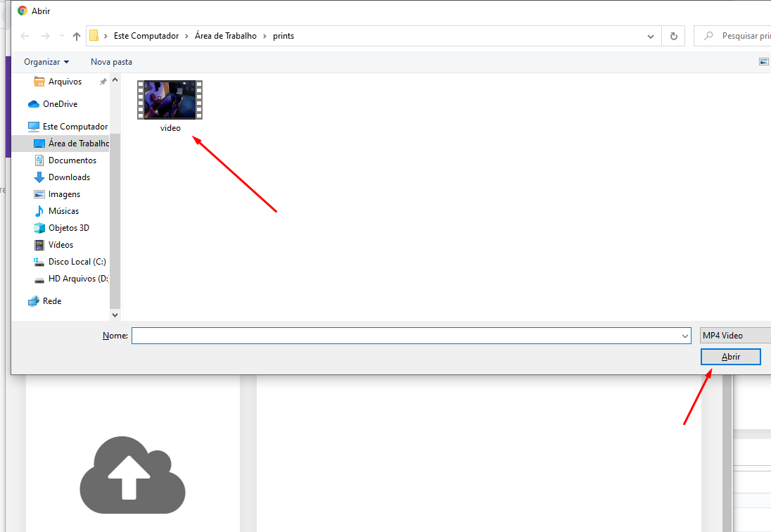771x532 pixels.
Task: Click the Nova pasta button
Action: [x=111, y=62]
